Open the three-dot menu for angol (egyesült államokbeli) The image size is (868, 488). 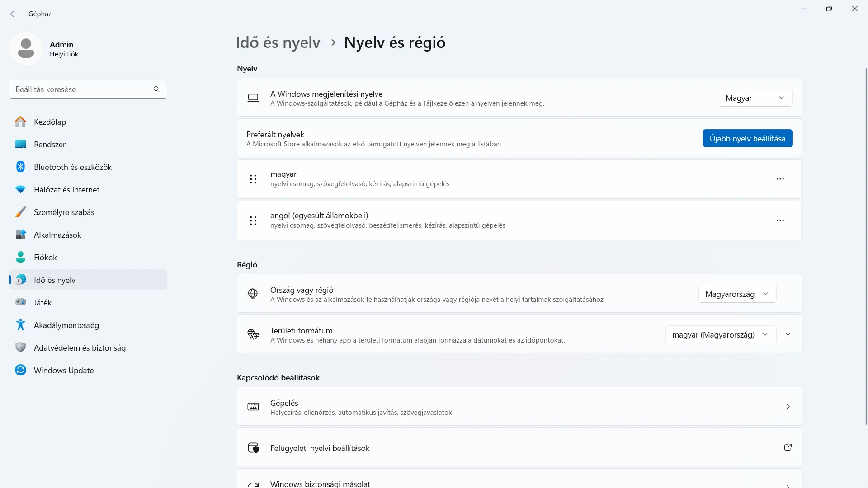click(x=780, y=221)
